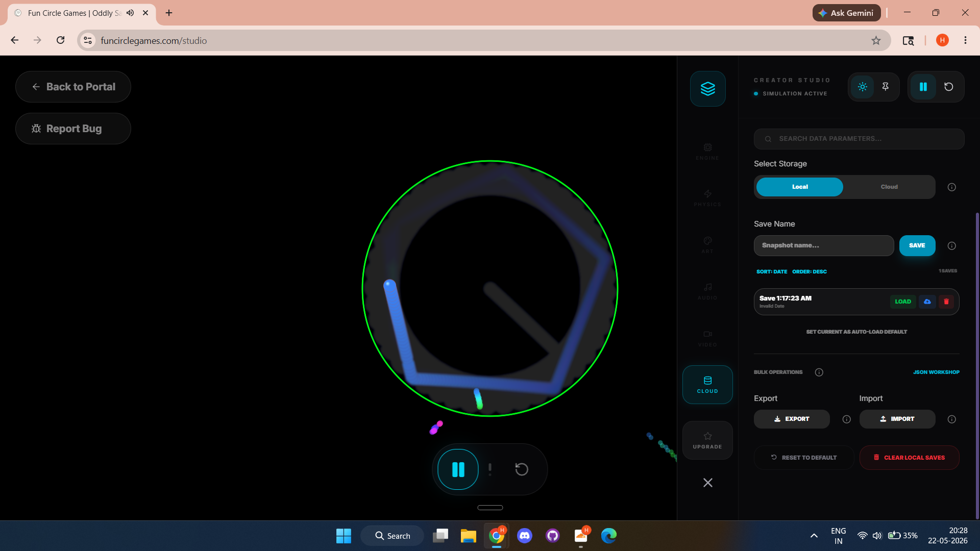The width and height of the screenshot is (980, 551).
Task: Reset simulation via bottom restart icon
Action: 522,469
